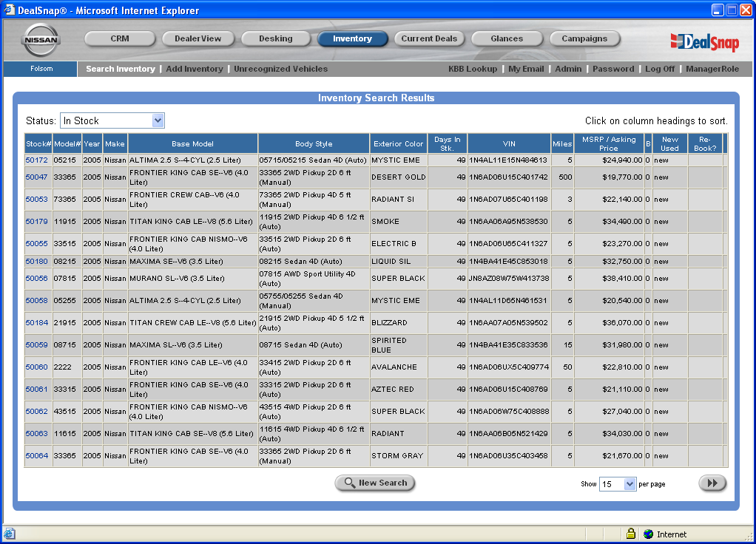
Task: Open Add Inventory
Action: click(x=195, y=69)
